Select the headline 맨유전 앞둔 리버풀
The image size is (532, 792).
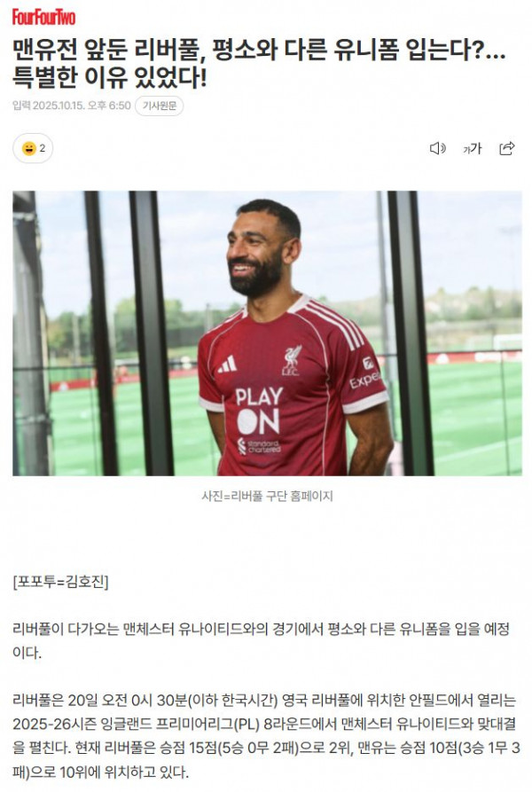(x=108, y=50)
